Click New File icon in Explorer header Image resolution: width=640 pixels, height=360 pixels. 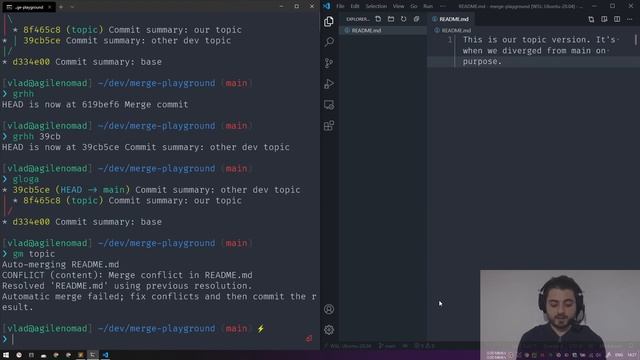(378, 19)
